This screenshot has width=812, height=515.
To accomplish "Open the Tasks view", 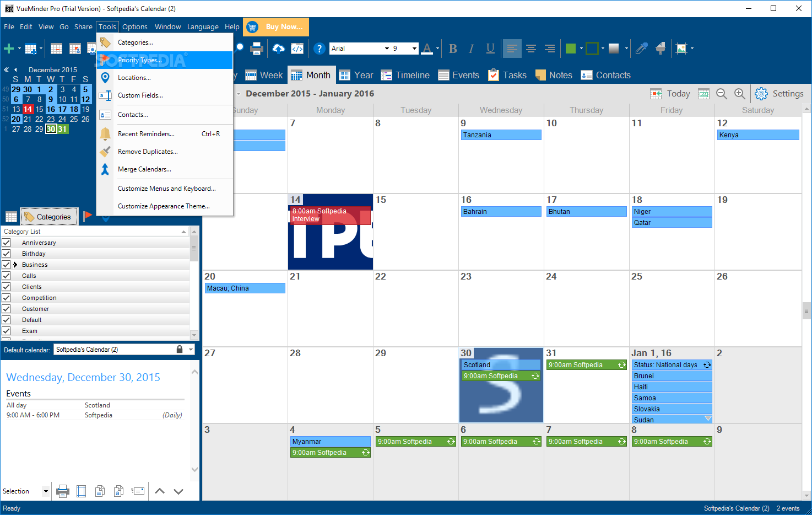I will (507, 75).
